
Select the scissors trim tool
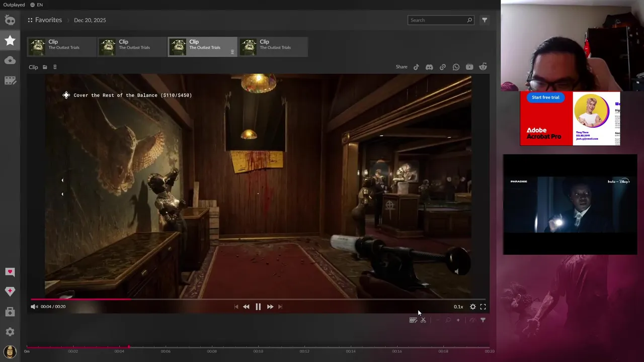click(423, 320)
